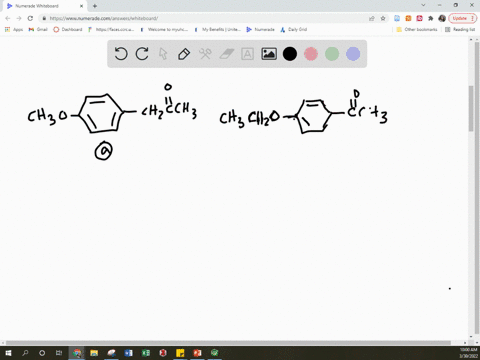The height and width of the screenshot is (360, 480).
Task: Open Task View on taskbar
Action: point(59,353)
